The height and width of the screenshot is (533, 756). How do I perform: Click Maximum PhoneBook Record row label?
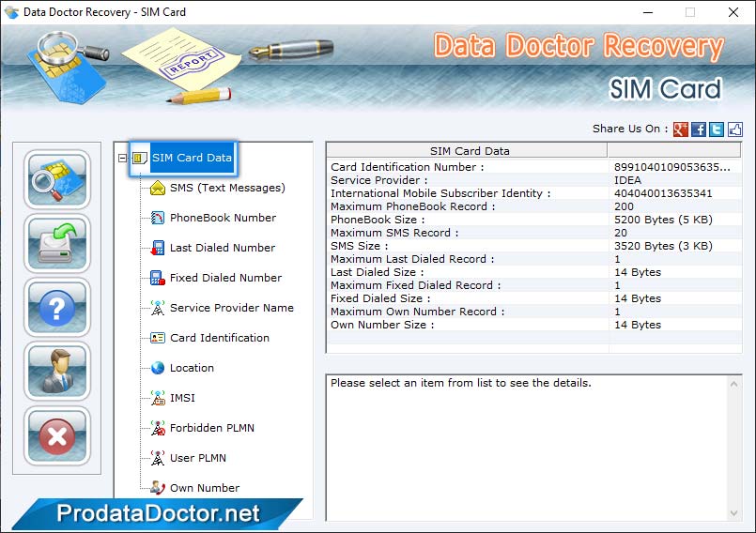click(412, 206)
